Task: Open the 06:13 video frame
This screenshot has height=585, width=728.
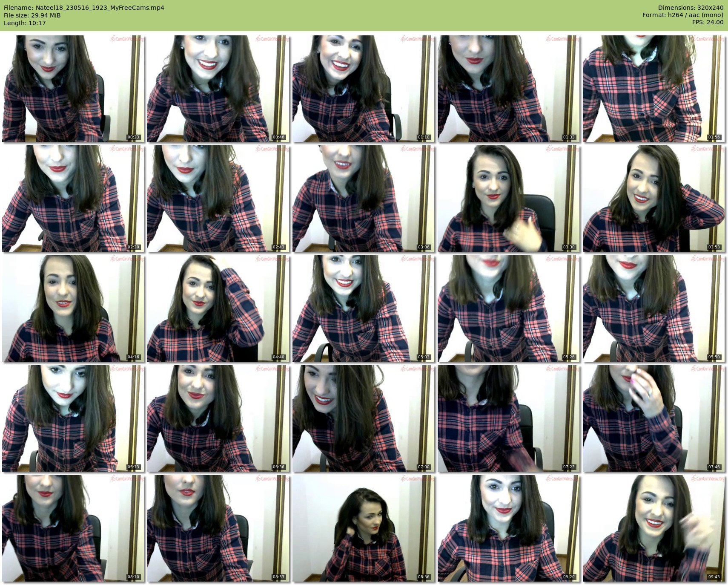Action: pyautogui.click(x=73, y=418)
